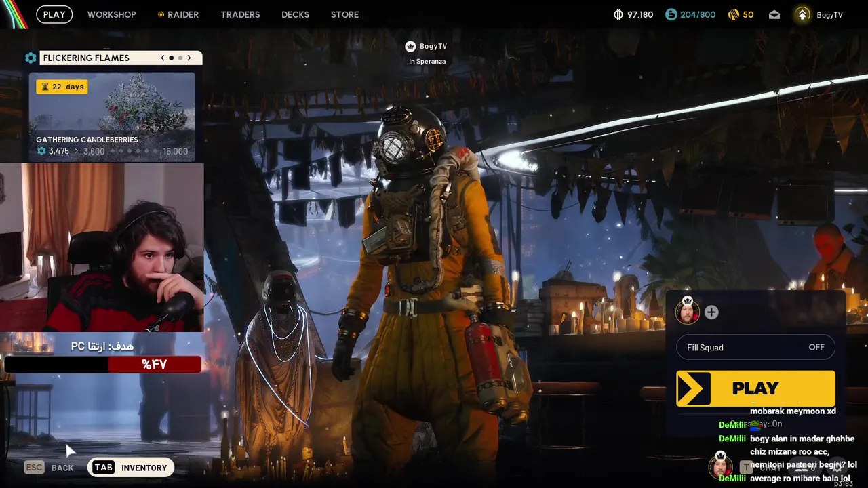868x488 pixels.
Task: Click the In Speranza status text
Action: click(427, 61)
